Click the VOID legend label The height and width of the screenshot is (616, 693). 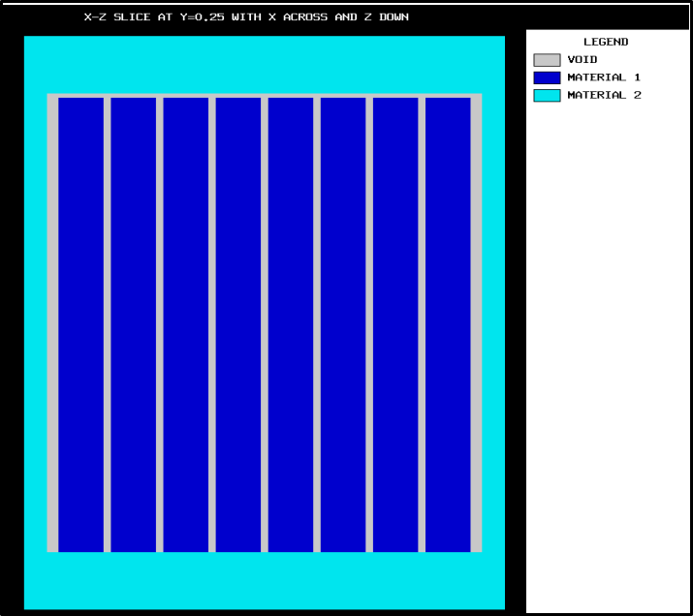point(583,60)
